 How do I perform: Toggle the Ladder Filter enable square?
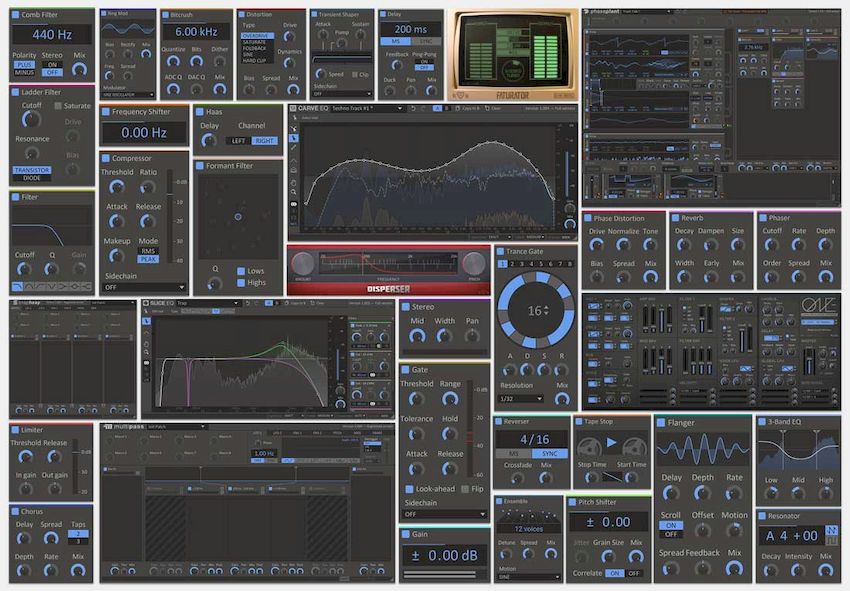tap(15, 92)
